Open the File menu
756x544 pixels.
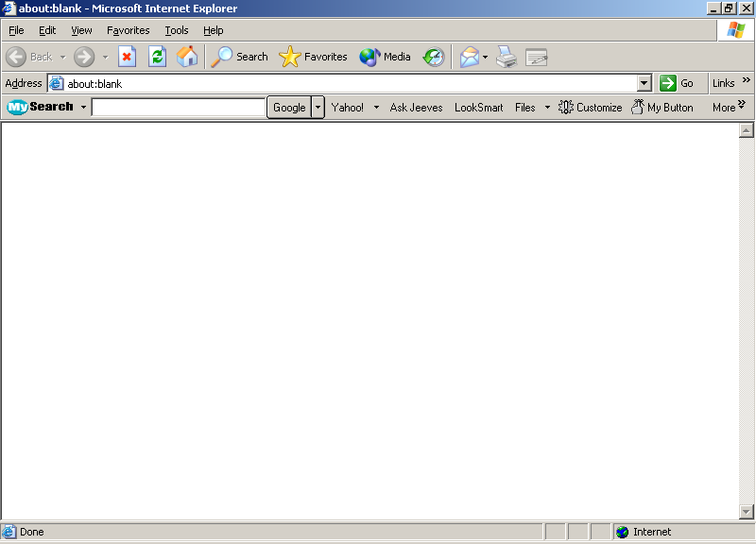pyautogui.click(x=16, y=30)
